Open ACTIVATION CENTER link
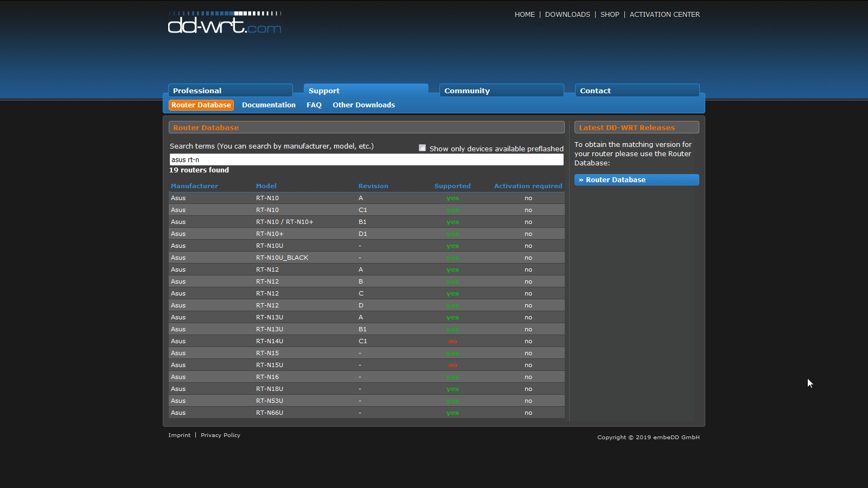 click(x=665, y=15)
